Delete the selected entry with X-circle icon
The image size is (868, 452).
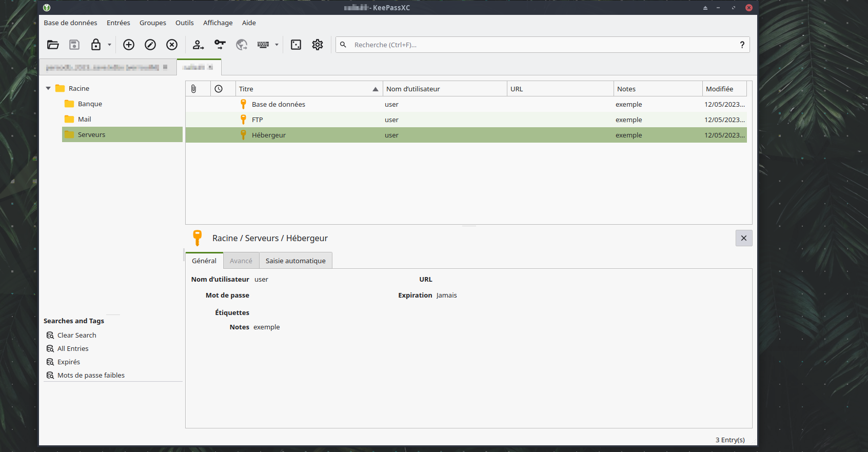tap(172, 45)
